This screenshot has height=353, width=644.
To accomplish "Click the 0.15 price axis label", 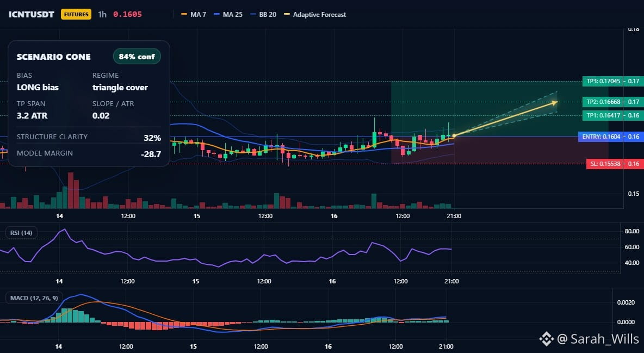I will click(634, 194).
